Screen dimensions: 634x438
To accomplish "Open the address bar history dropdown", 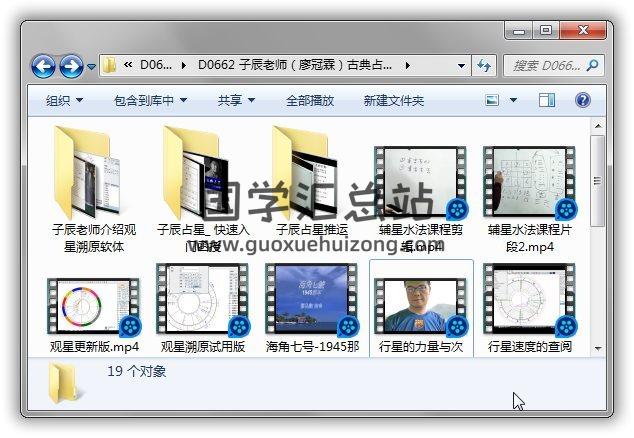I will click(461, 66).
